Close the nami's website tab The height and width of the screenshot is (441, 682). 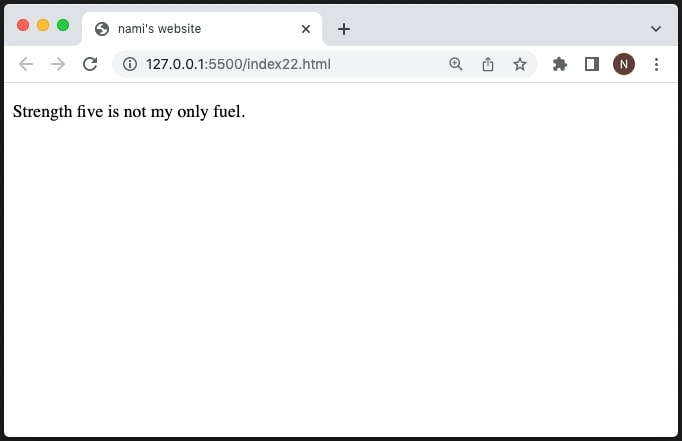coord(306,29)
